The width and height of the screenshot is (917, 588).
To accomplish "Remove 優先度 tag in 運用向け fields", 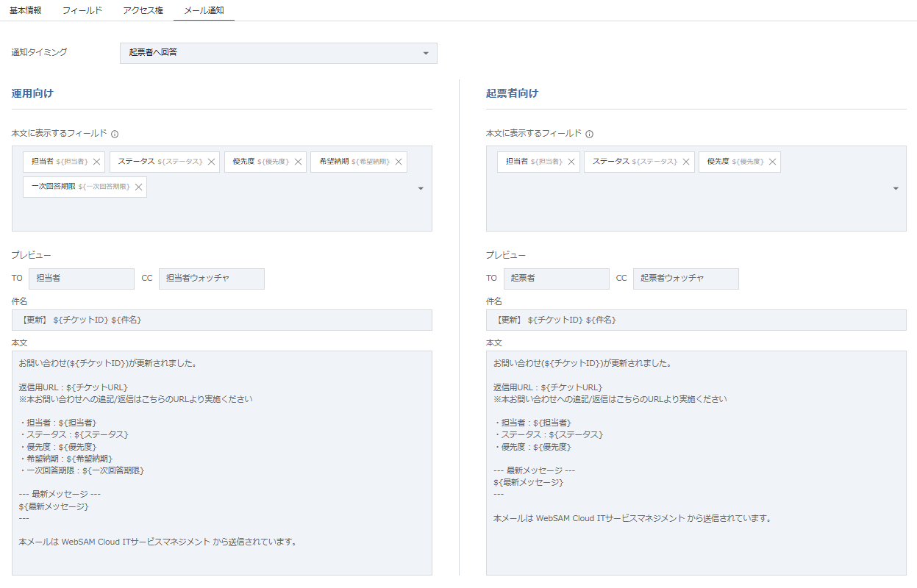I will click(298, 162).
